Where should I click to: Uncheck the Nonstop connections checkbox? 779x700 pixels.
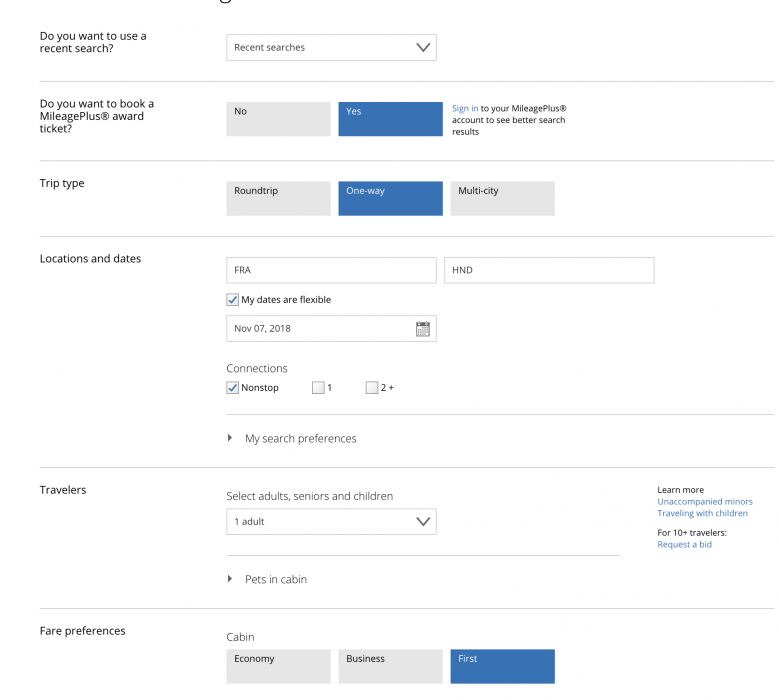click(233, 388)
